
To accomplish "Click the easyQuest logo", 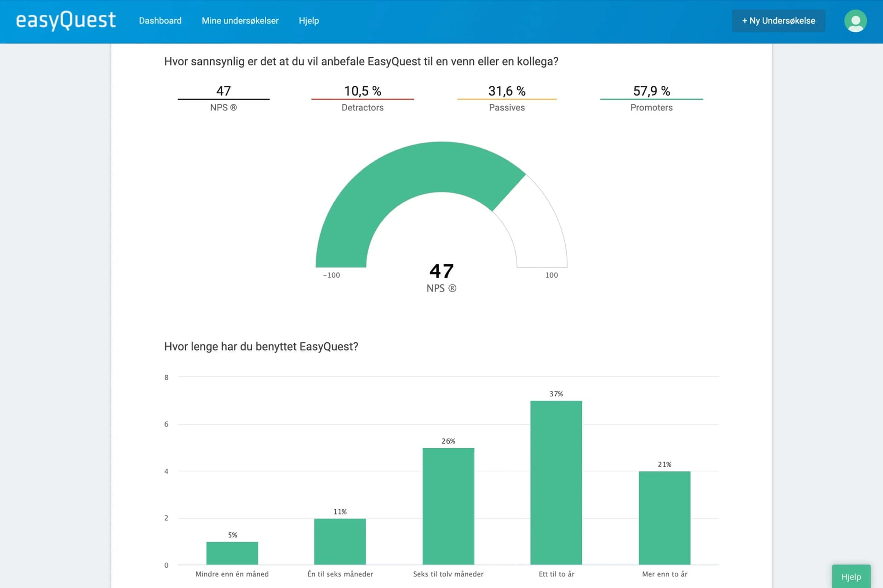I will (66, 21).
